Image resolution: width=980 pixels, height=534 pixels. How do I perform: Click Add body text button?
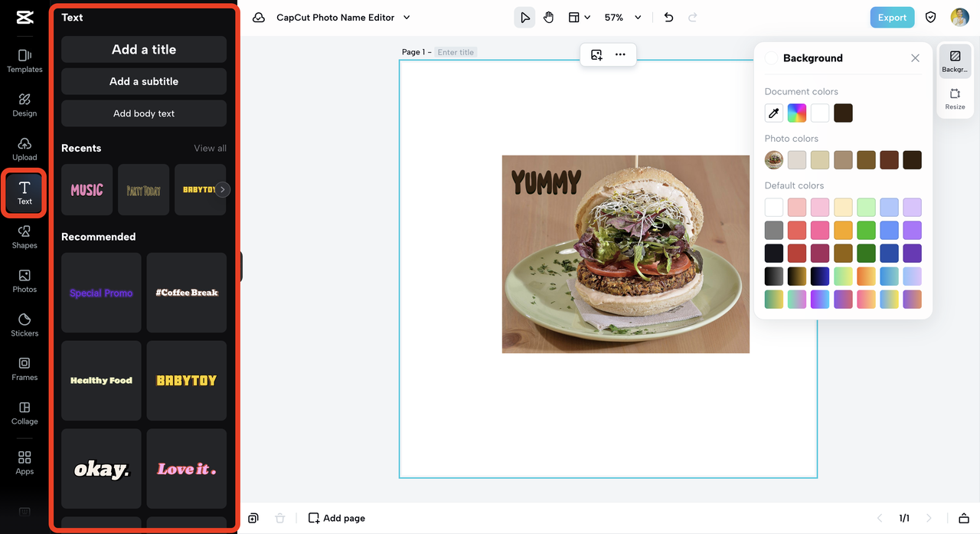coord(144,113)
